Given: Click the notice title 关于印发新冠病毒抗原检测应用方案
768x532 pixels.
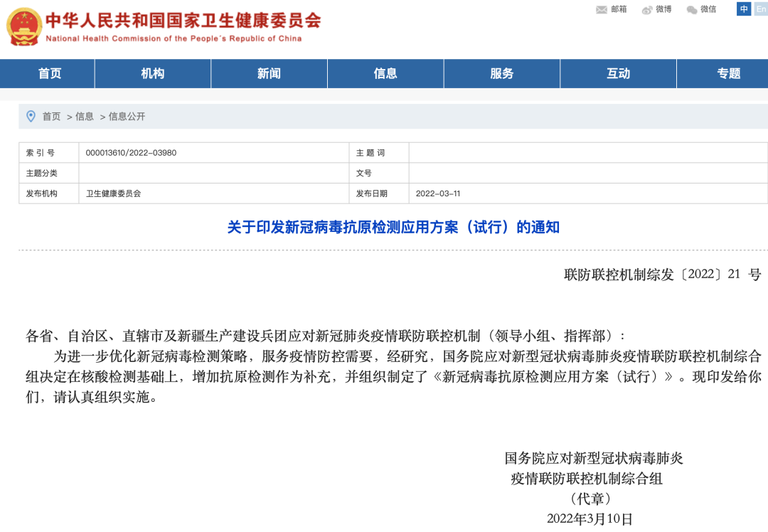Looking at the screenshot, I should click(x=384, y=228).
